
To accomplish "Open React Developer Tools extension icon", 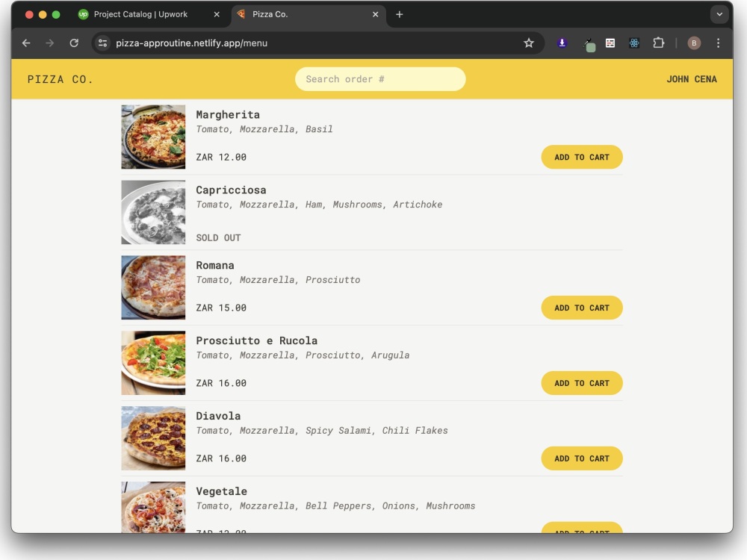I will [x=634, y=43].
